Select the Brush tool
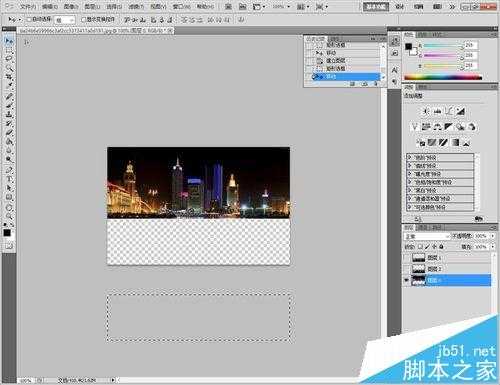Viewport: 500px width, 385px height. pyautogui.click(x=9, y=106)
